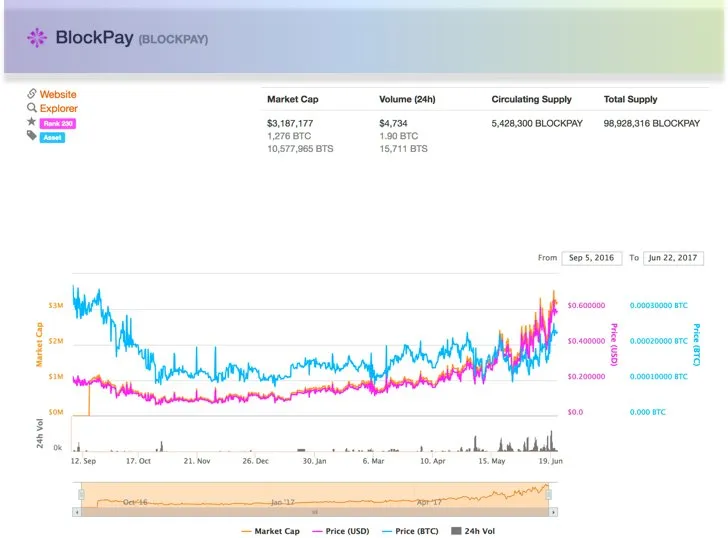Toggle Price (BTC) series in legend
Viewport: 728px width, 538px height.
410,531
